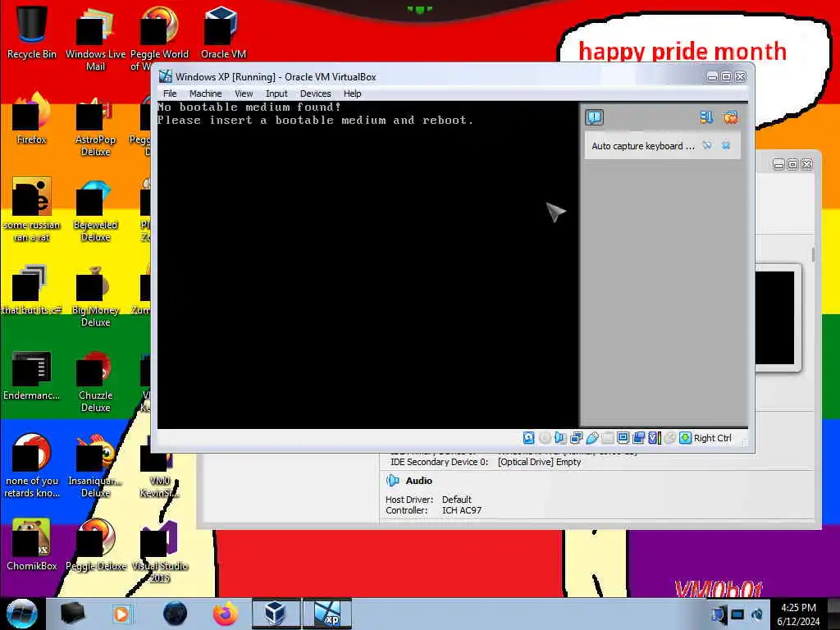Open the Machine menu
Image resolution: width=840 pixels, height=630 pixels.
(205, 94)
